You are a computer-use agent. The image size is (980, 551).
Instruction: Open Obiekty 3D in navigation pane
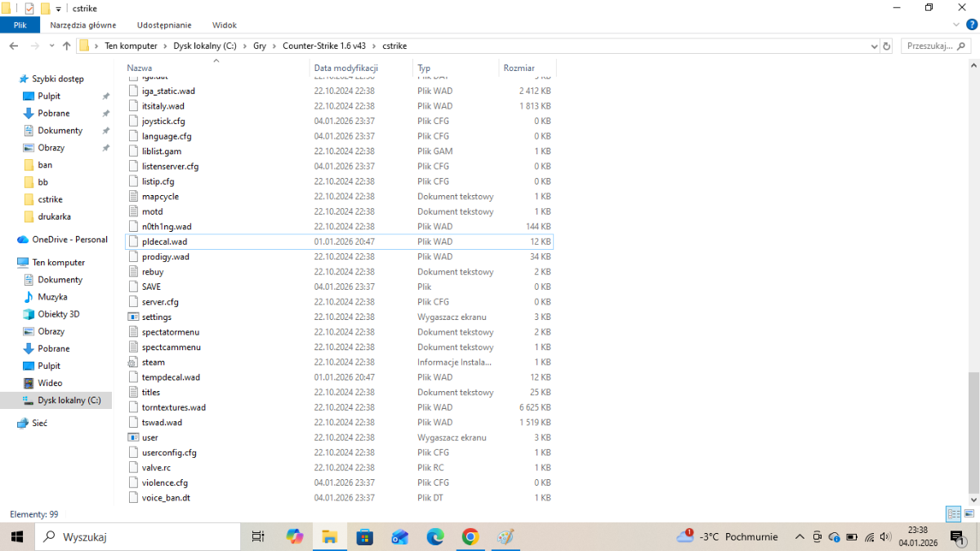[58, 314]
